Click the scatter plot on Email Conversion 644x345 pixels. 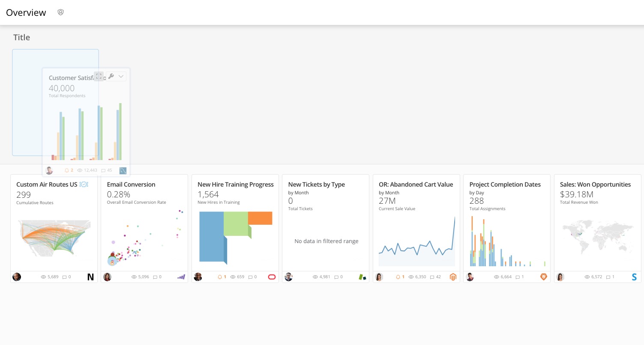point(146,238)
